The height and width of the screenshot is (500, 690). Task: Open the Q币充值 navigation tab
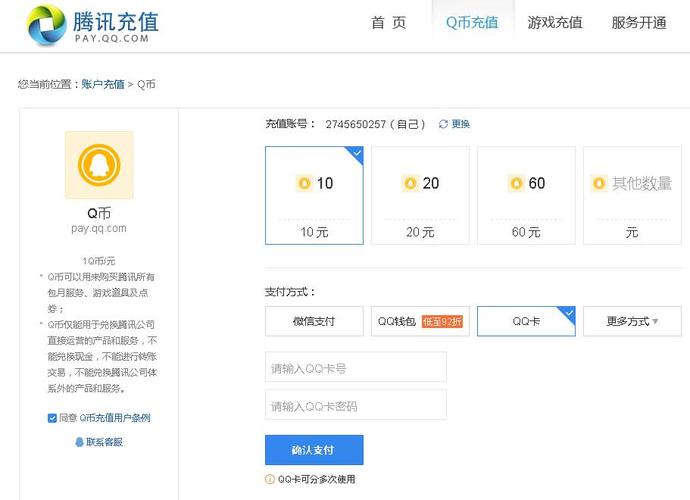(472, 23)
